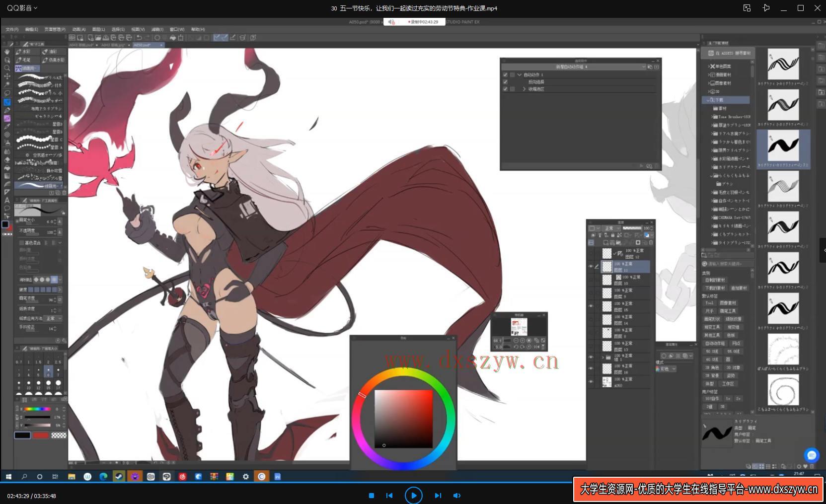
Task: Select the Zoom magnifier tool
Action: click(7, 68)
